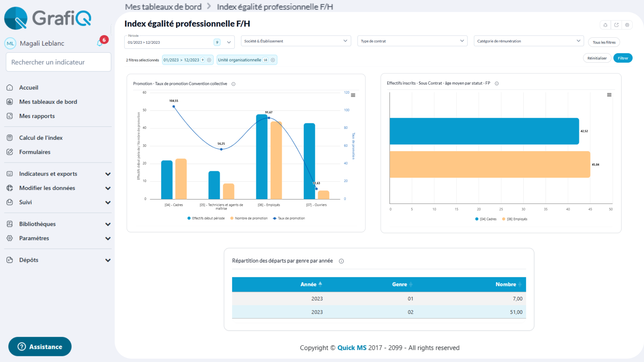Click the info icon beside Promotion chart title
The image size is (644, 362).
[233, 84]
